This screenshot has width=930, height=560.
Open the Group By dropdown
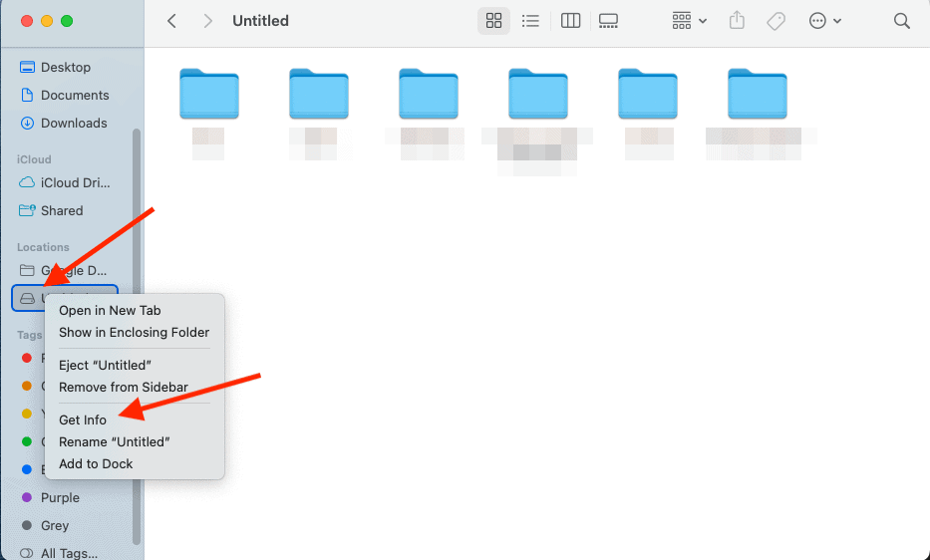pyautogui.click(x=689, y=21)
